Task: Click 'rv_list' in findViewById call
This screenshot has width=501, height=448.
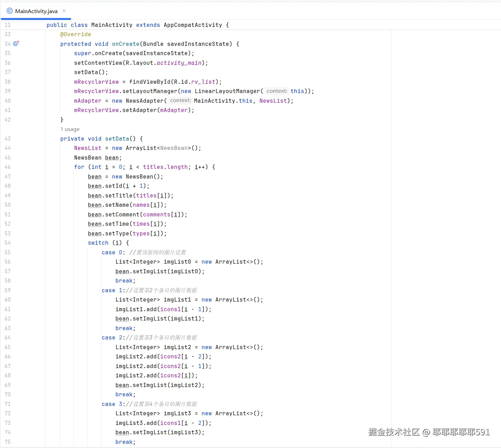Action: click(x=203, y=82)
